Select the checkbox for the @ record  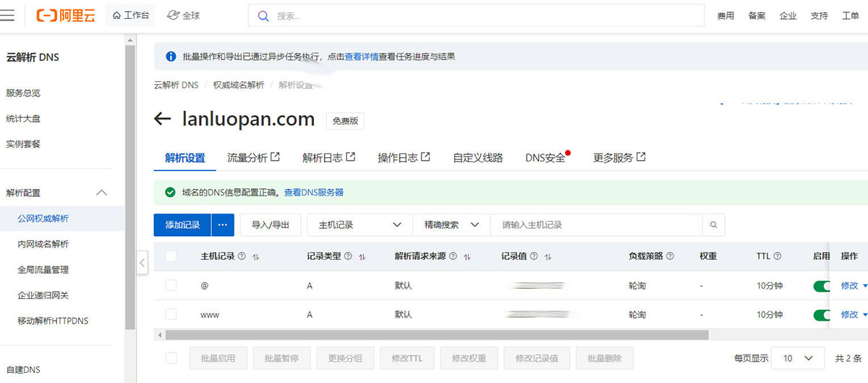pos(171,285)
